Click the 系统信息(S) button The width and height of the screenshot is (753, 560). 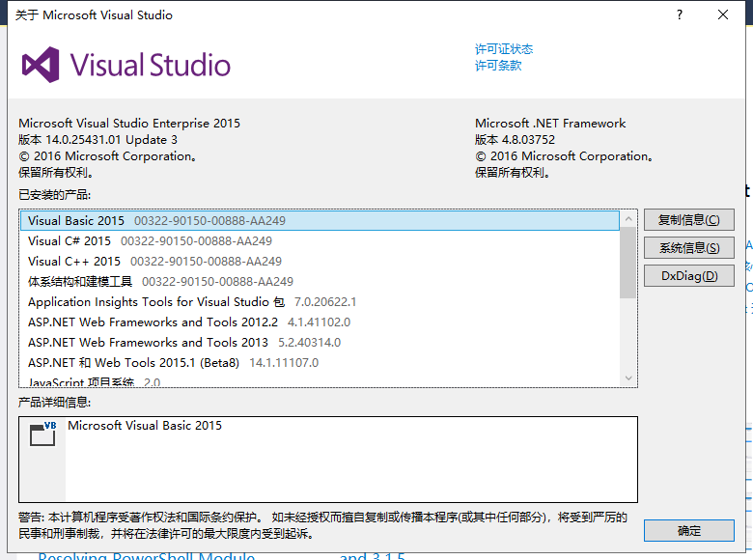[x=688, y=248]
